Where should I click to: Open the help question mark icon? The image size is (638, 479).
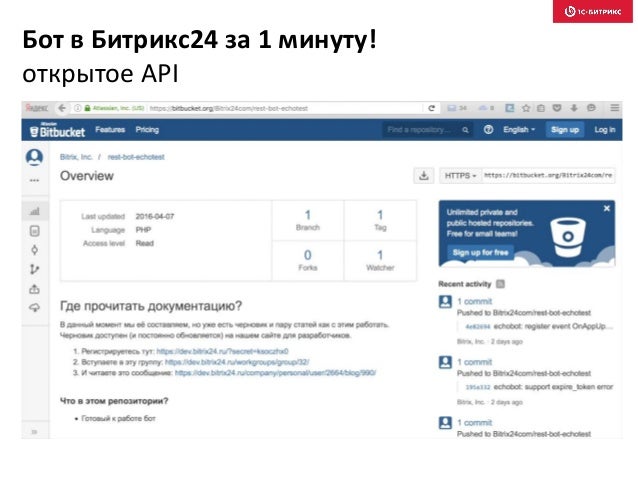click(x=488, y=130)
